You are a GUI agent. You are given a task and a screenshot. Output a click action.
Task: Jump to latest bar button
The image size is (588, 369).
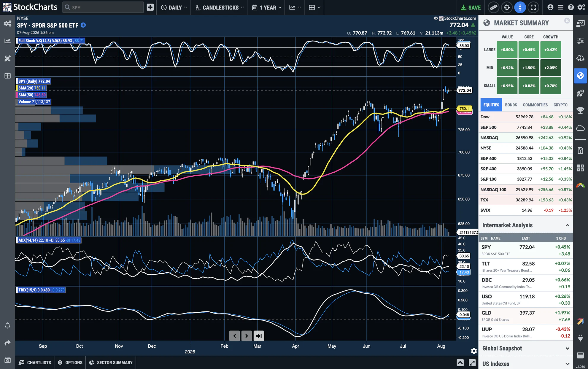click(x=259, y=336)
